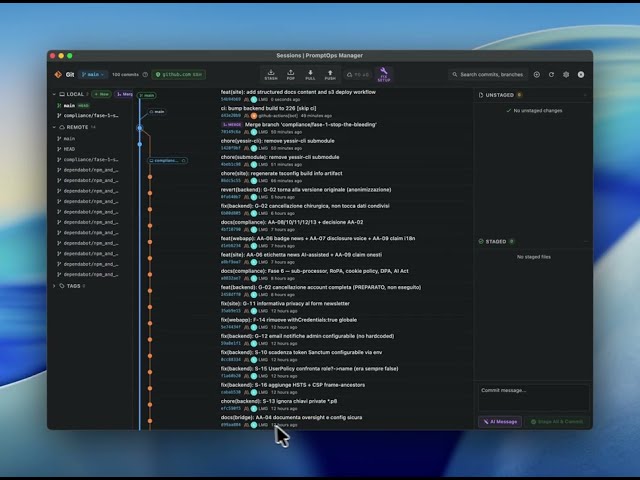Screen dimensions: 640x480
Task: Click the Pull toolbar button
Action: (x=310, y=75)
